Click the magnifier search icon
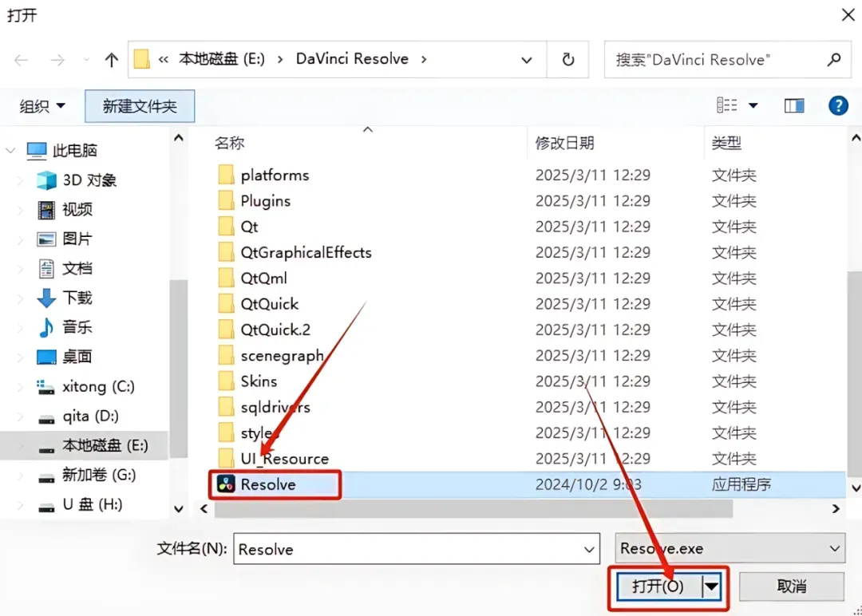This screenshot has height=616, width=862. pyautogui.click(x=834, y=59)
